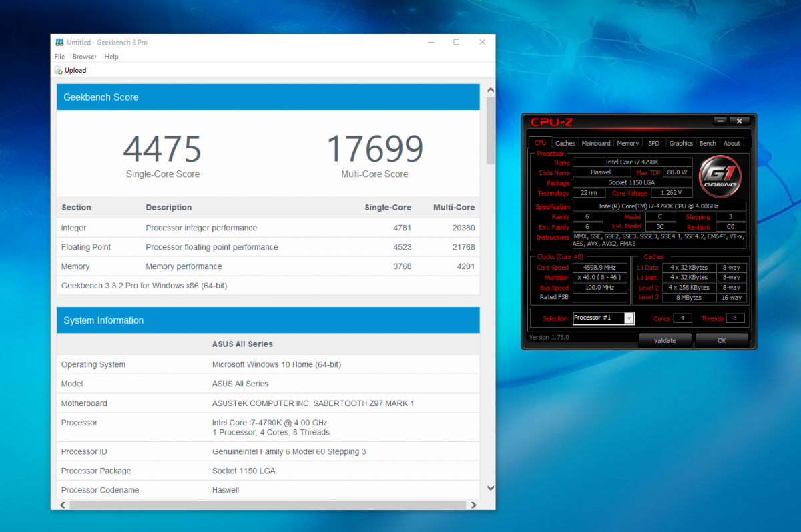This screenshot has height=532, width=801.
Task: Click the Core Voltage 1.262 V field
Action: pyautogui.click(x=671, y=193)
